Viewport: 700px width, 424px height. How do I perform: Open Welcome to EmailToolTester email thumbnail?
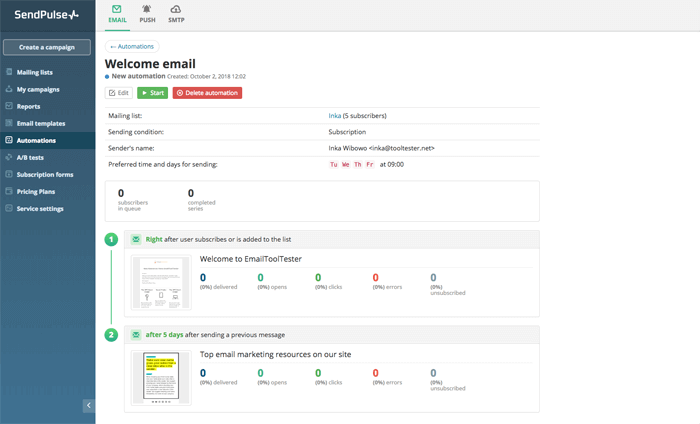pyautogui.click(x=161, y=283)
